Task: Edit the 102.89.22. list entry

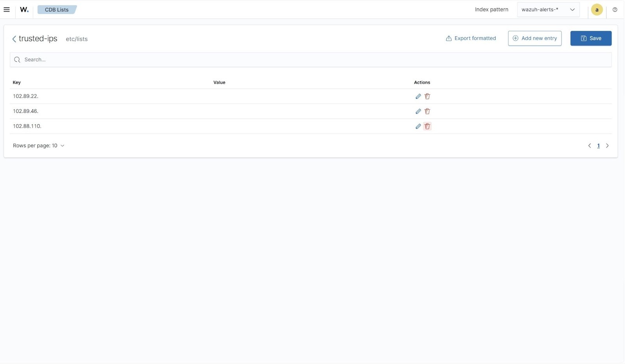Action: coord(418,96)
